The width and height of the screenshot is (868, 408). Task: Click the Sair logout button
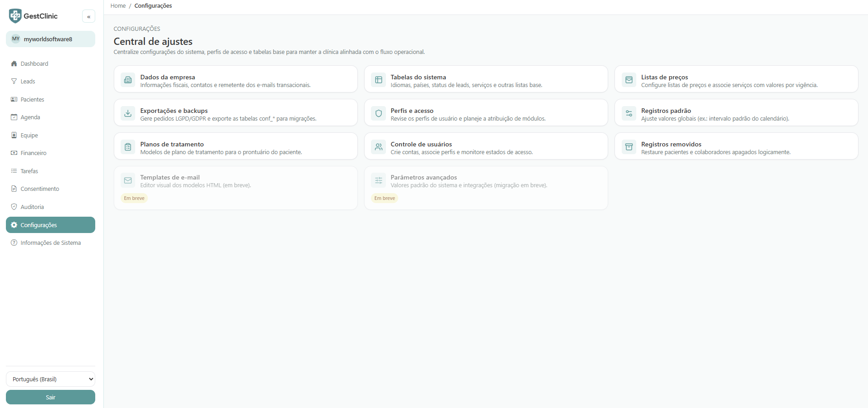point(50,397)
